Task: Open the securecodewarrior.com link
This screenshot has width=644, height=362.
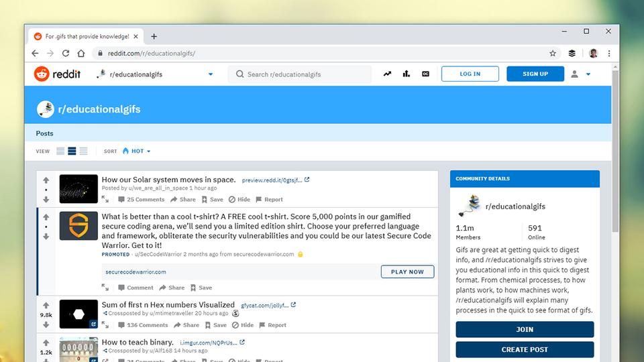Action: click(x=136, y=271)
